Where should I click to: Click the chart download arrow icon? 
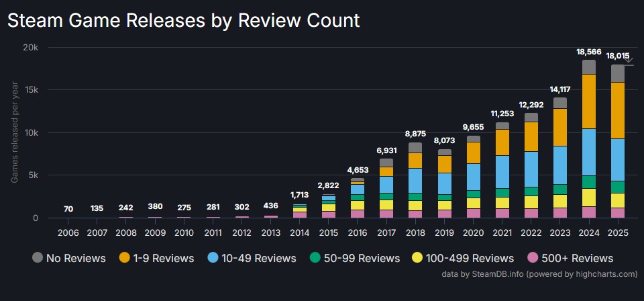(628, 60)
